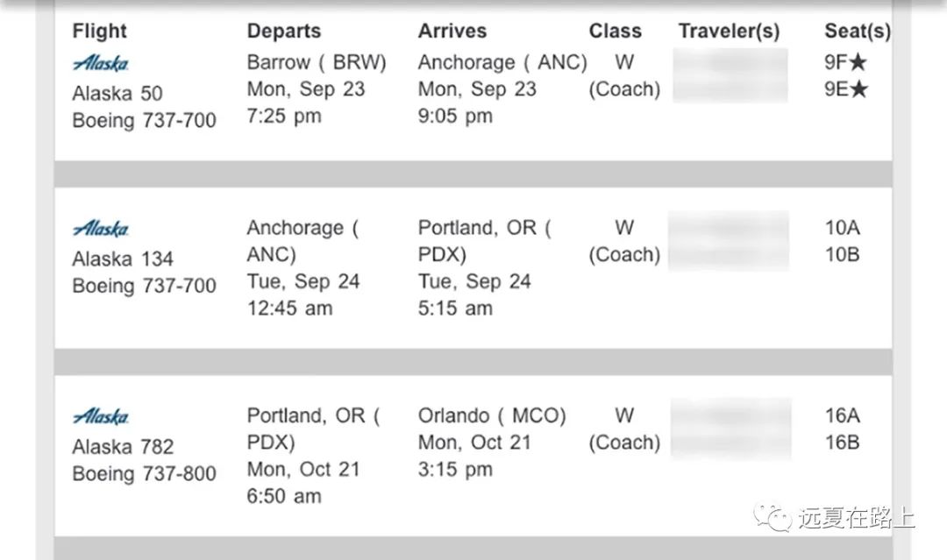This screenshot has width=947, height=560.
Task: Click the Alaska logo for flight 782
Action: click(x=101, y=415)
